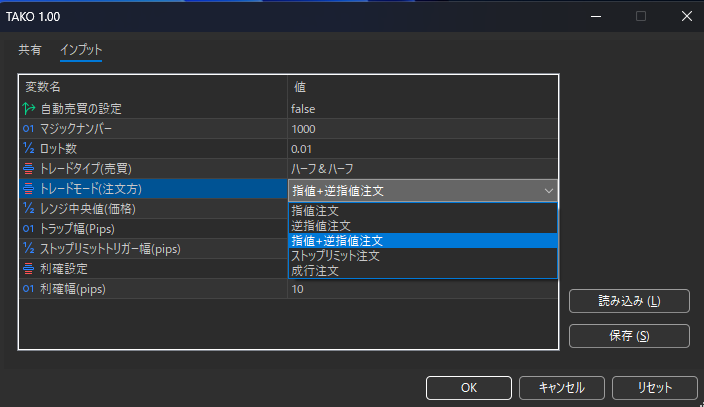Click the 01 icon beside マジックナンバー
The image size is (704, 407).
(x=28, y=128)
